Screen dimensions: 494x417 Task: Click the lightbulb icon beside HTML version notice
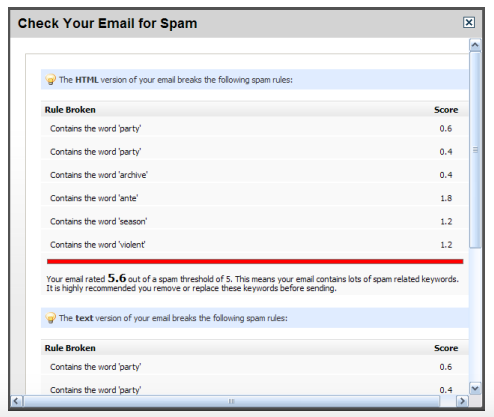point(50,80)
